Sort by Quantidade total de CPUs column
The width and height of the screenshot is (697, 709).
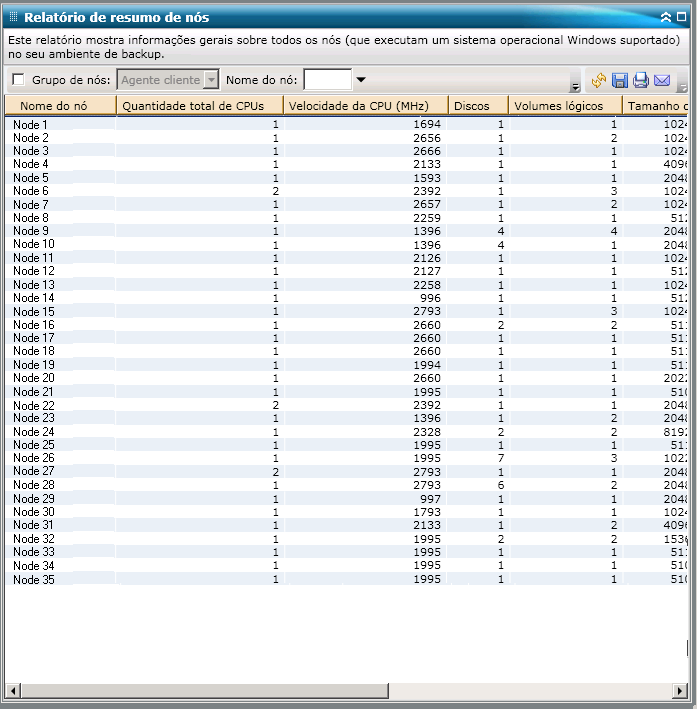click(199, 106)
